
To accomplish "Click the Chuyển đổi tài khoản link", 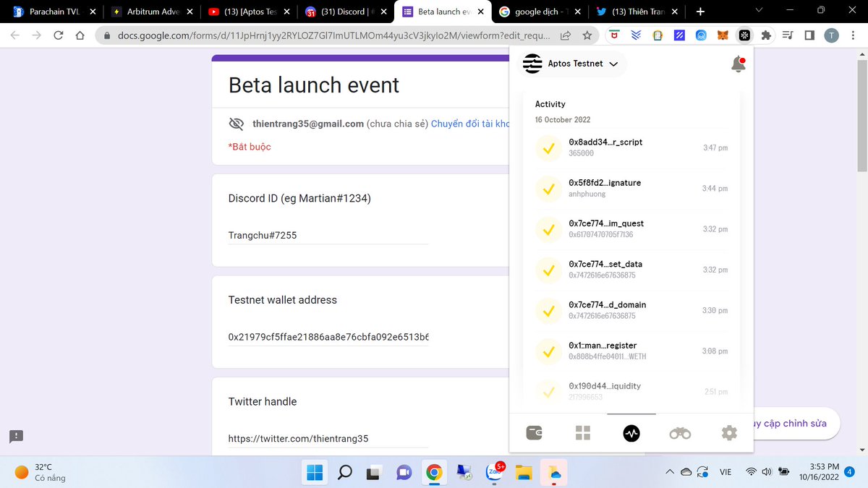I will tap(470, 124).
